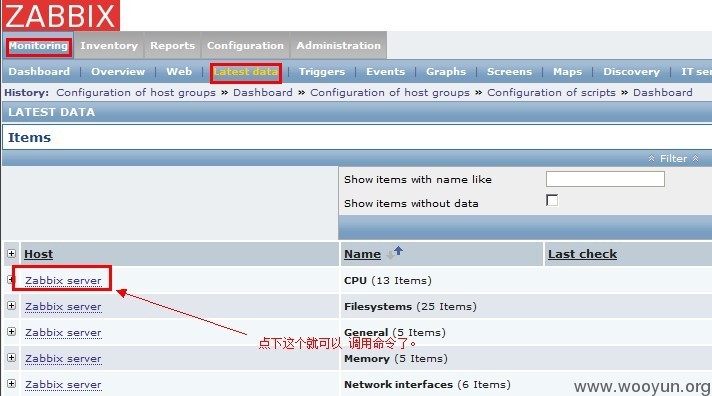Open the Inventory main tab
The image size is (712, 396).
coord(109,46)
